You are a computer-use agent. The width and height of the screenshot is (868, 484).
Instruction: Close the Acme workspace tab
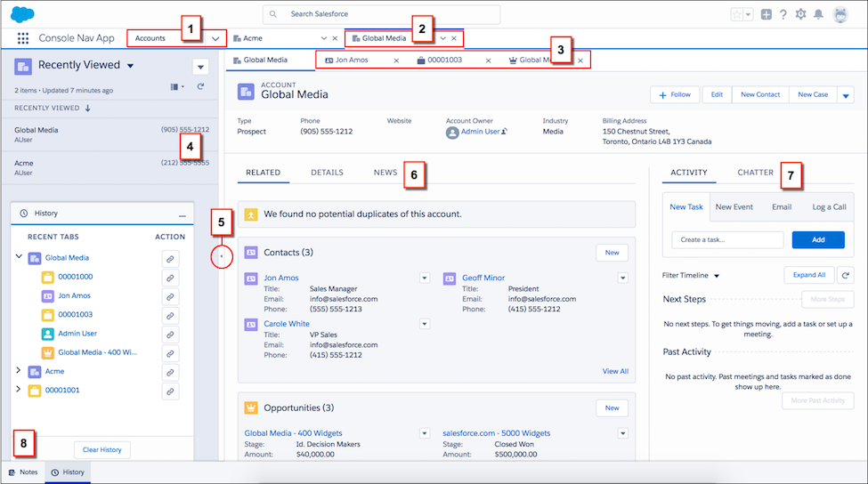pos(335,38)
